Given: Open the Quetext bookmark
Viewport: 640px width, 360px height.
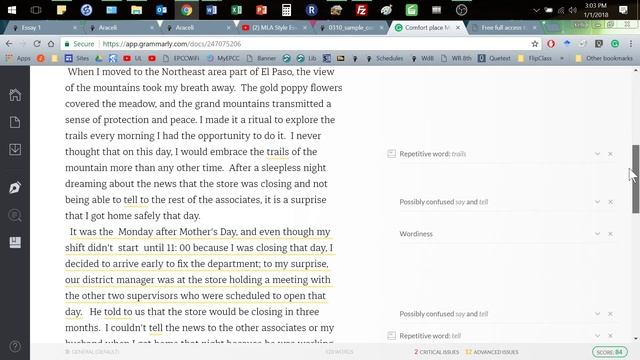Looking at the screenshot, I should [x=494, y=58].
